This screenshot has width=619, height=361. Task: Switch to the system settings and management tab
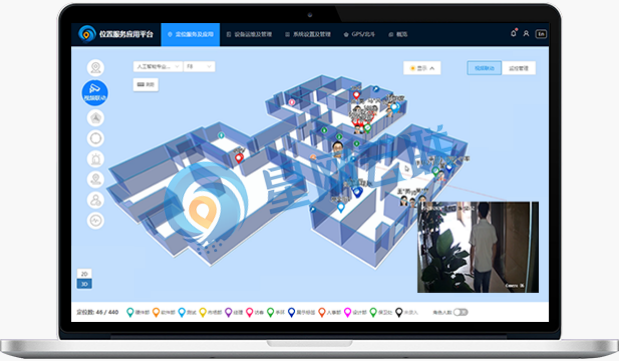coord(308,34)
